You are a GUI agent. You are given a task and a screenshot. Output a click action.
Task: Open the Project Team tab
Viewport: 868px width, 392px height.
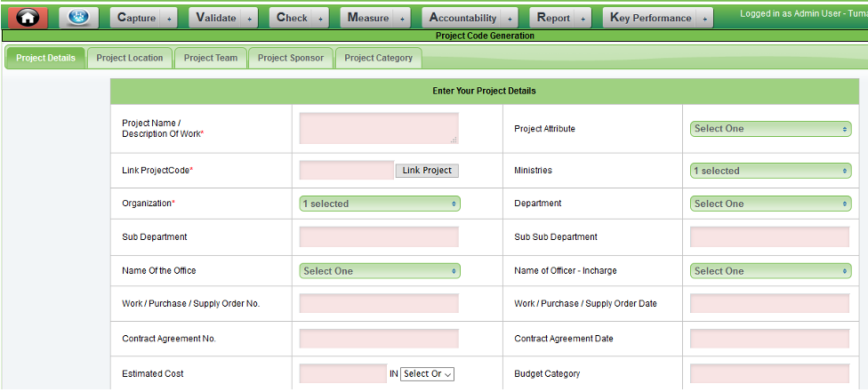pyautogui.click(x=211, y=58)
